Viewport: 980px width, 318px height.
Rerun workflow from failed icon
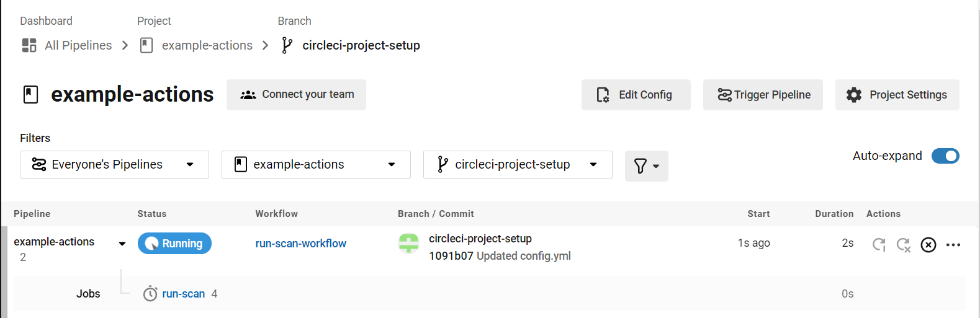pyautogui.click(x=904, y=245)
